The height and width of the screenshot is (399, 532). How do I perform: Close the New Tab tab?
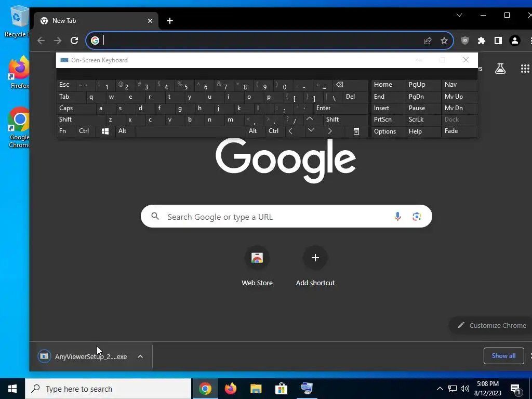click(150, 21)
